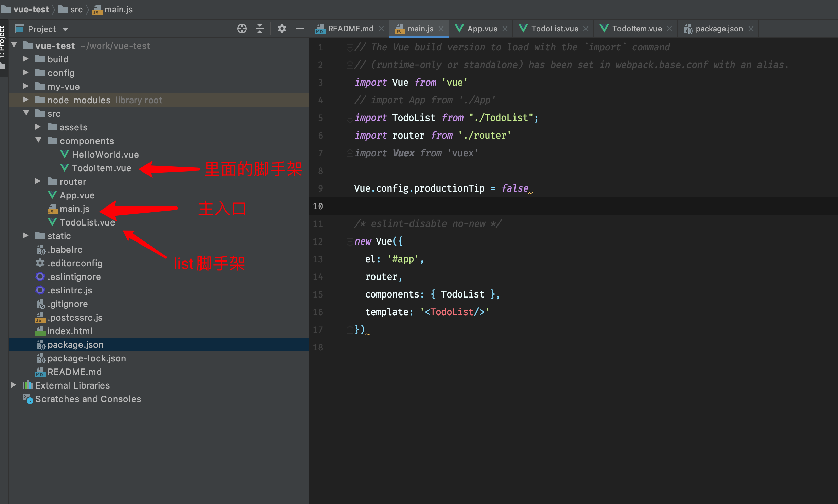The width and height of the screenshot is (838, 504).
Task: Click the Vue icon of HelloWorld.vue file
Action: [x=65, y=155]
